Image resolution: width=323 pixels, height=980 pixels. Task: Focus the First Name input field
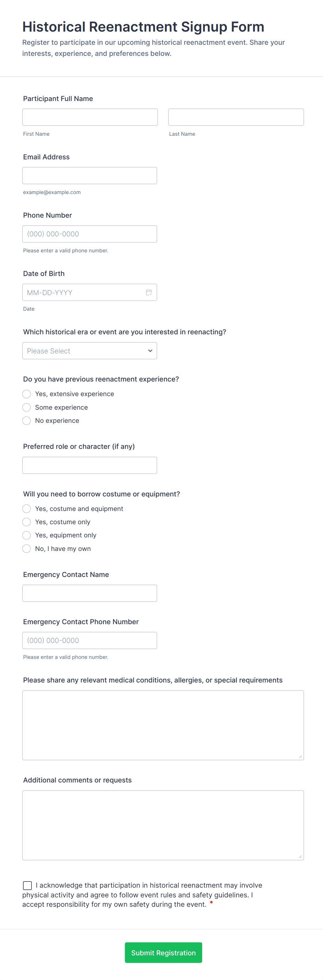[90, 117]
